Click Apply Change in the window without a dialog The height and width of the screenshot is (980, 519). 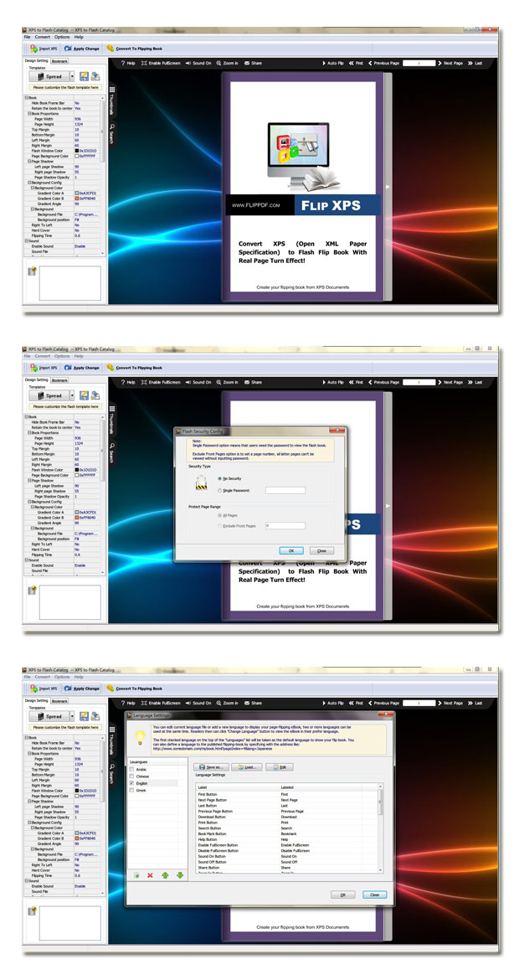[x=82, y=48]
